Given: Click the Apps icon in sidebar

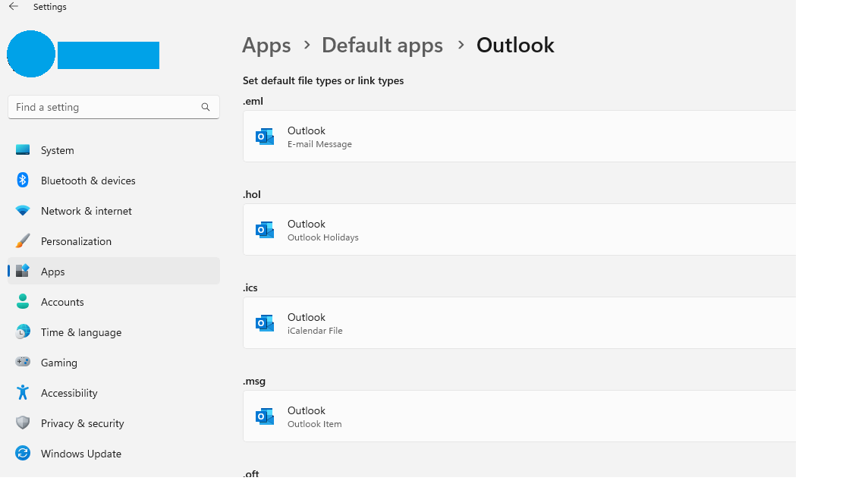Looking at the screenshot, I should 23,271.
